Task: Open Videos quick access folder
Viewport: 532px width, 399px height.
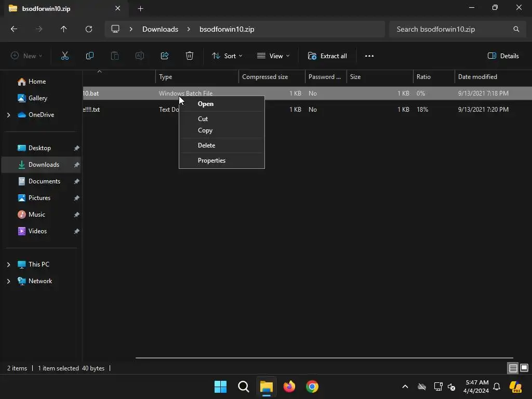Action: 37,231
